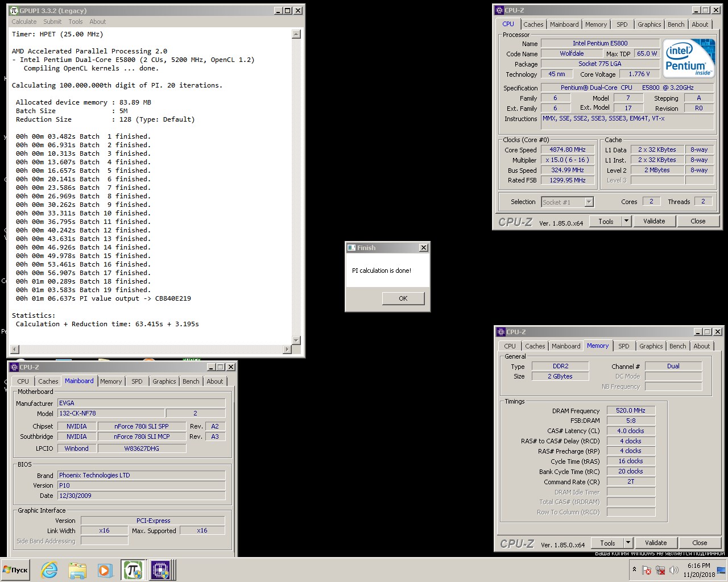The height and width of the screenshot is (582, 728).
Task: Switch to Bench tab in the CPU-Z Memory window
Action: [x=677, y=346]
